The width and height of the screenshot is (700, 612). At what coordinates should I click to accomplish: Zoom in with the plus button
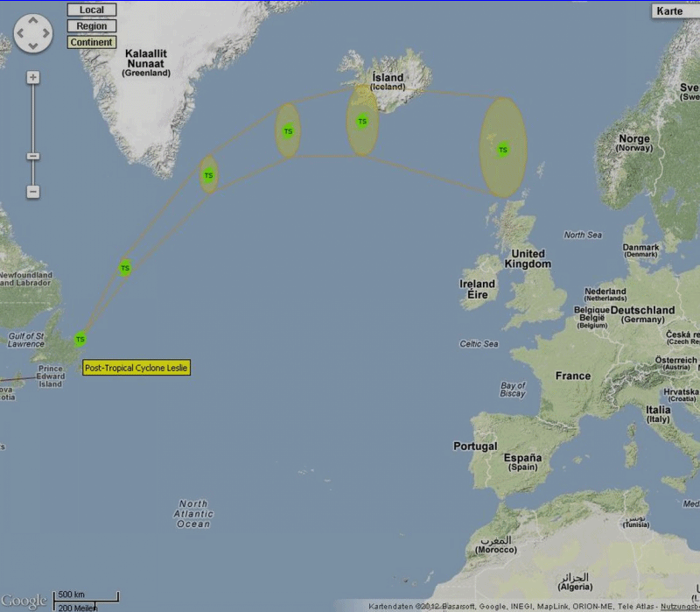(32, 77)
